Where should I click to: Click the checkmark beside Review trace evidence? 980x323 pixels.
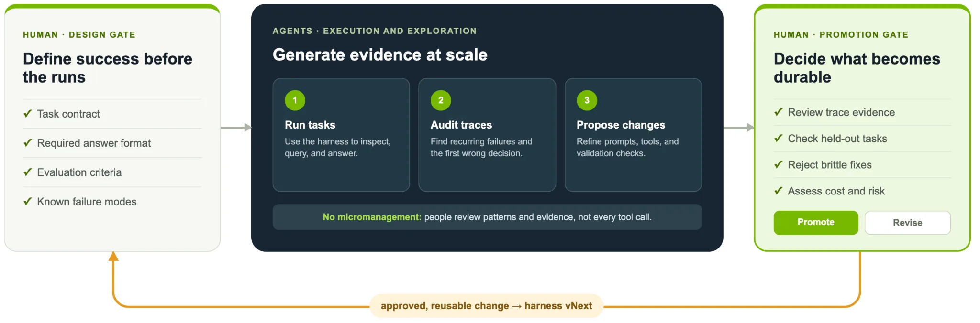(779, 112)
